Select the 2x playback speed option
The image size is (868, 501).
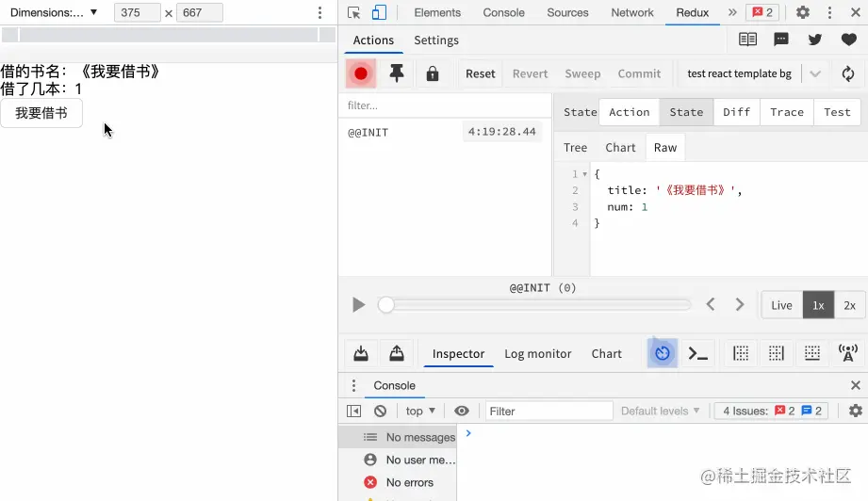pyautogui.click(x=849, y=305)
